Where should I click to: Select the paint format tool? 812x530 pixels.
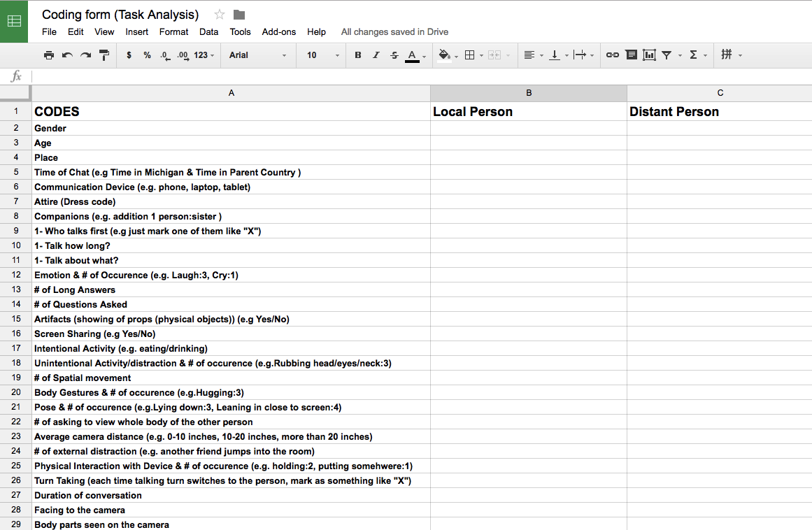(104, 55)
